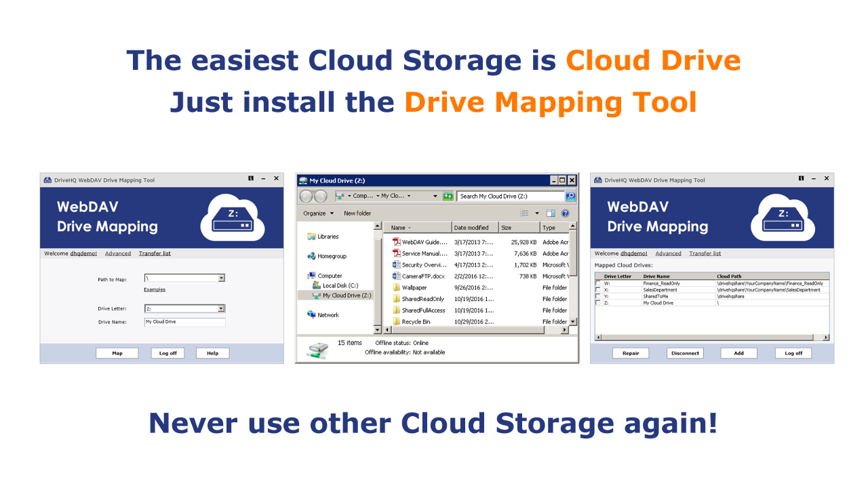Screen dimensions: 868x488
Task: Click the search magnifier icon in explorer
Action: click(x=570, y=196)
